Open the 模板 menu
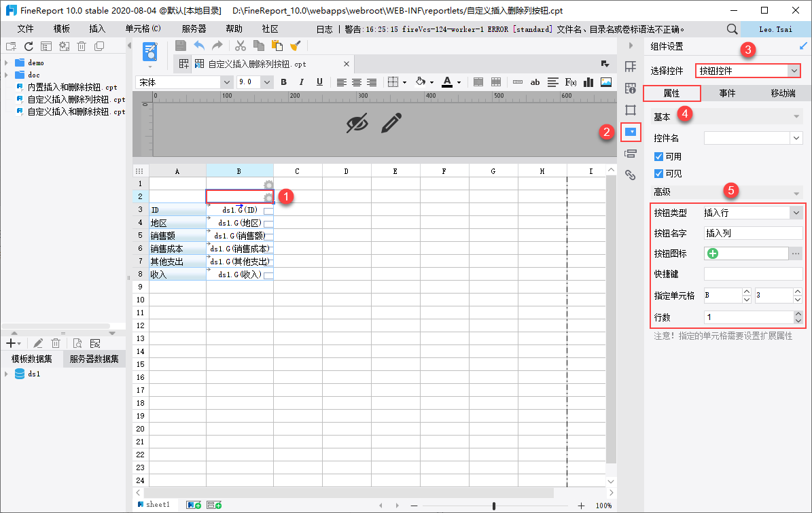Screen dimensions: 812x513 [x=62, y=29]
